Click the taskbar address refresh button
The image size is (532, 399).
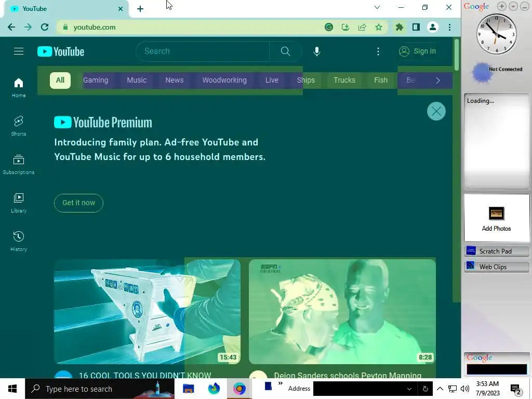tap(425, 389)
